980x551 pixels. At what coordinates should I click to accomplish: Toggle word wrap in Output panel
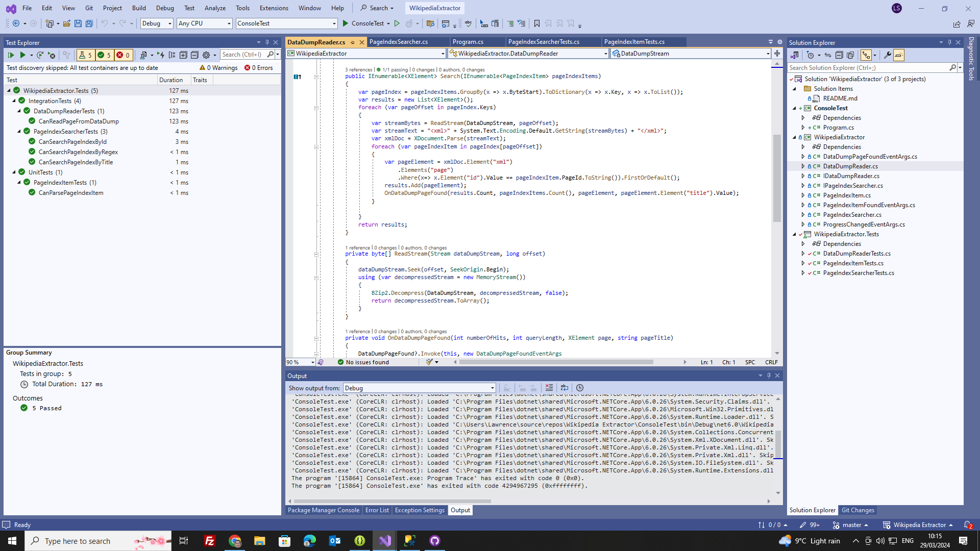pyautogui.click(x=565, y=388)
